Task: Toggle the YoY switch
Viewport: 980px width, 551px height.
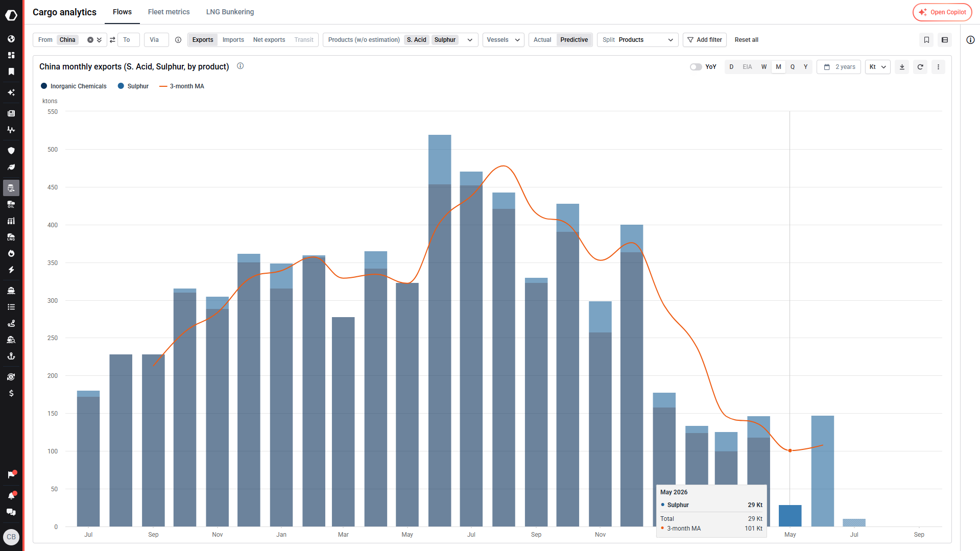Action: [x=696, y=67]
